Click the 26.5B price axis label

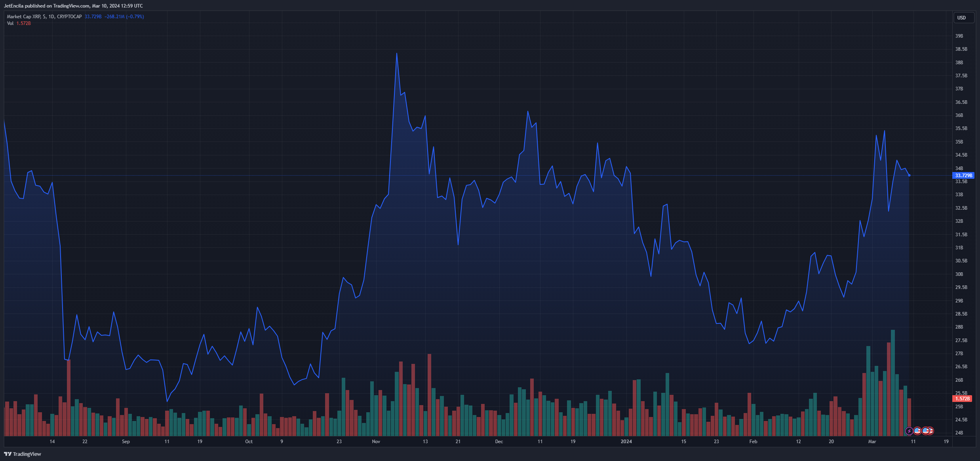(x=961, y=367)
